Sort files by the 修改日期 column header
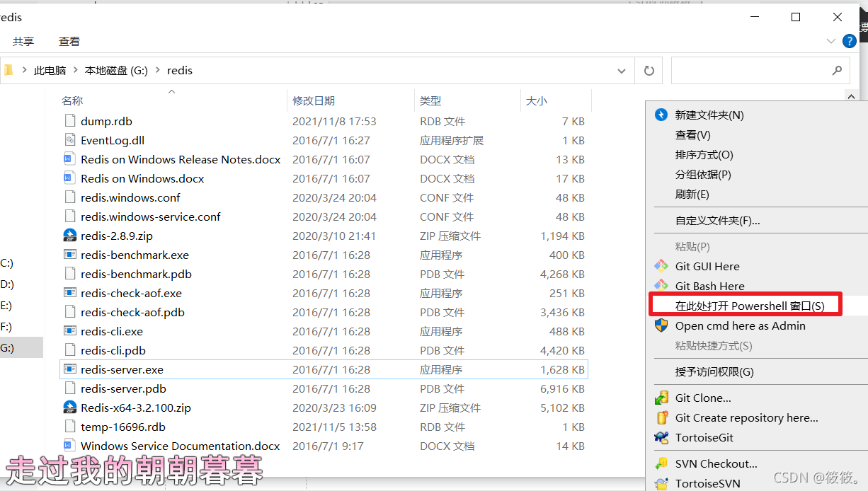Screen dimensions: 868x491 pos(314,100)
